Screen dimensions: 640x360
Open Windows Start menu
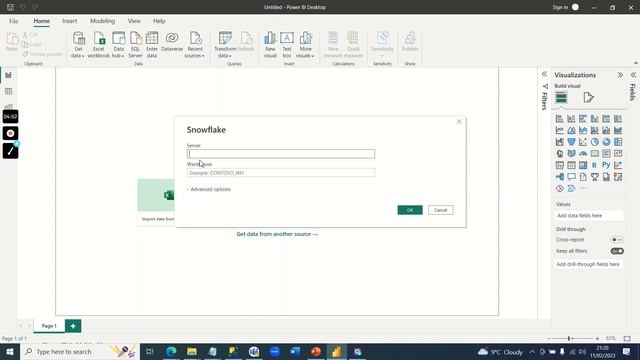point(9,351)
